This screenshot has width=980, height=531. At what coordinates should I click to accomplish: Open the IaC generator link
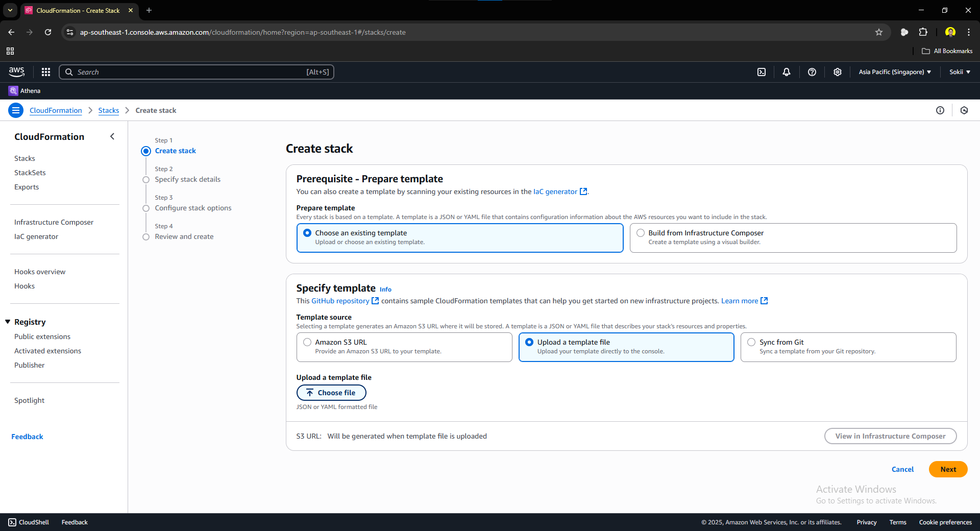pos(560,191)
